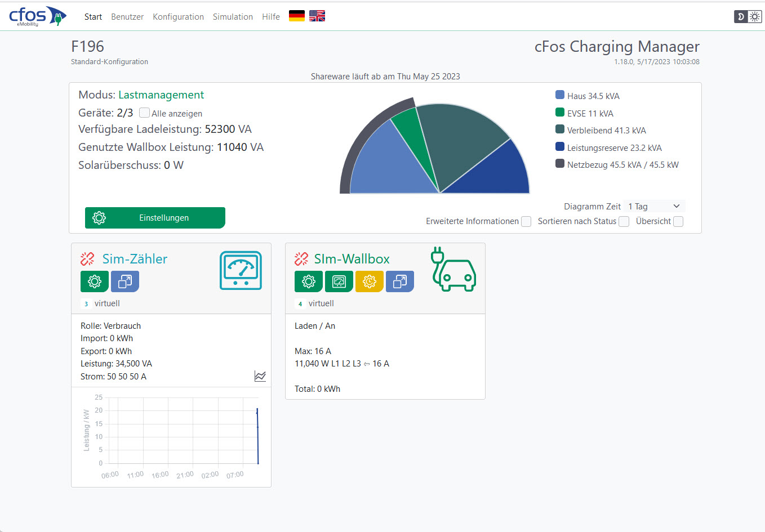Click the version '1.18.0' timestamp text
Viewport: 765px width, 532px height.
[x=657, y=62]
